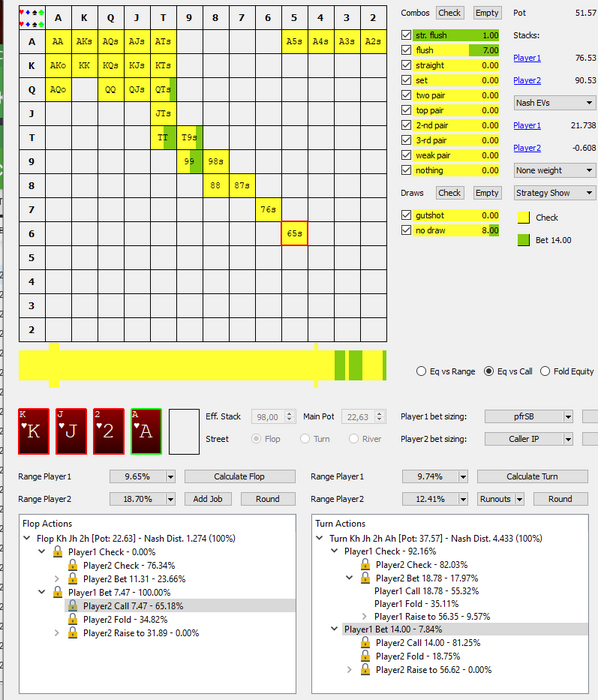This screenshot has height=700, width=598.
Task: Open the Player1 stack link
Action: tap(527, 58)
